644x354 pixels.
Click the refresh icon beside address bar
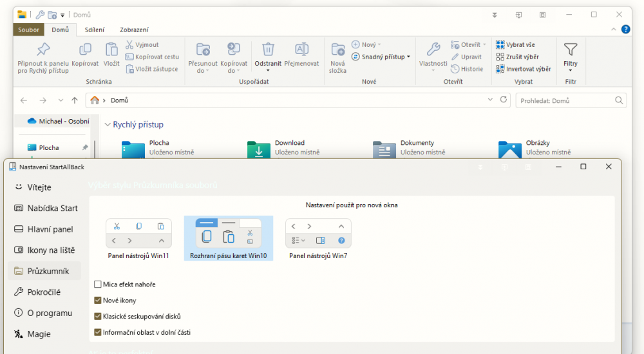(504, 100)
